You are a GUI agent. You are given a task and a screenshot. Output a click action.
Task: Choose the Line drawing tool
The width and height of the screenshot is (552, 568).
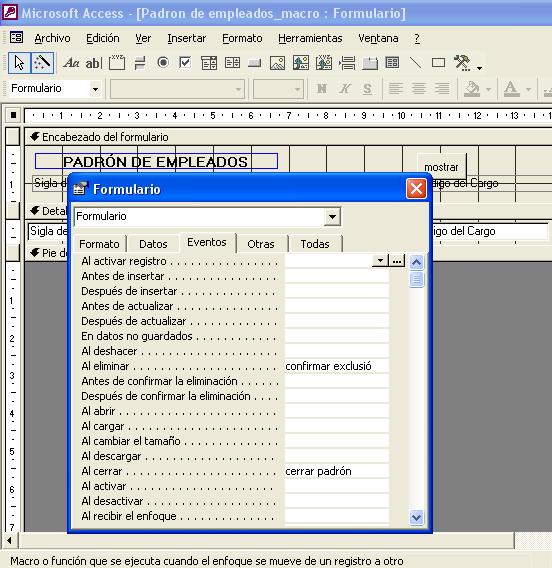[x=415, y=63]
